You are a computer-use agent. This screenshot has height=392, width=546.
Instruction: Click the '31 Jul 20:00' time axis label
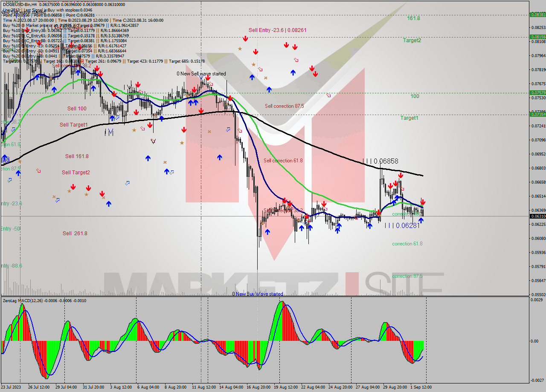click(94, 387)
